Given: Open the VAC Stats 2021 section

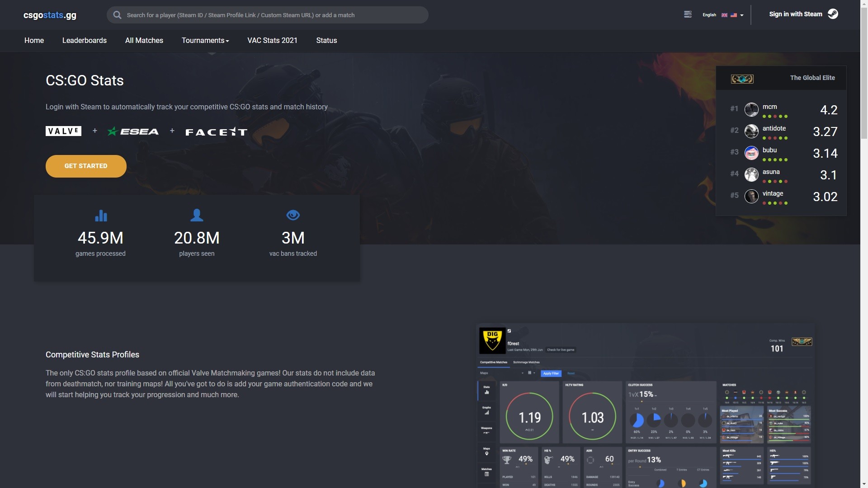Looking at the screenshot, I should (x=272, y=40).
